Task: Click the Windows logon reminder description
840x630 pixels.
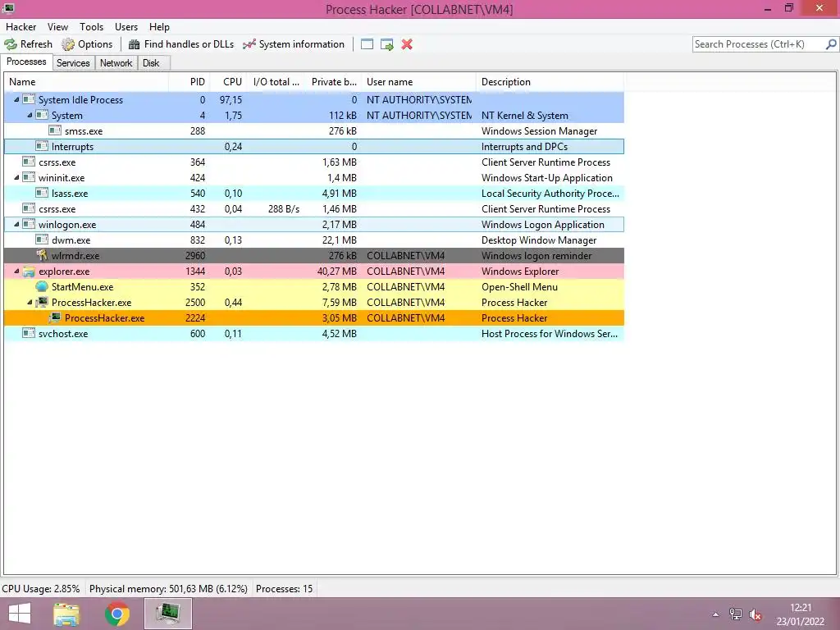Action: (536, 256)
